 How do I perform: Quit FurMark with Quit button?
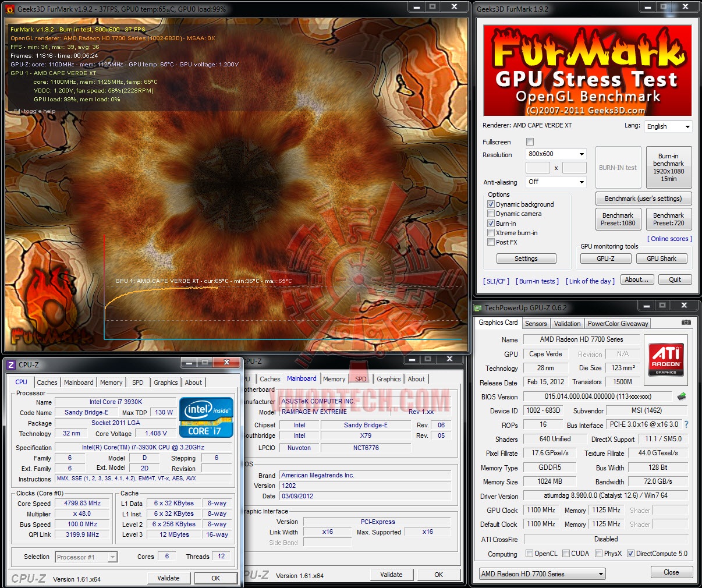[675, 279]
